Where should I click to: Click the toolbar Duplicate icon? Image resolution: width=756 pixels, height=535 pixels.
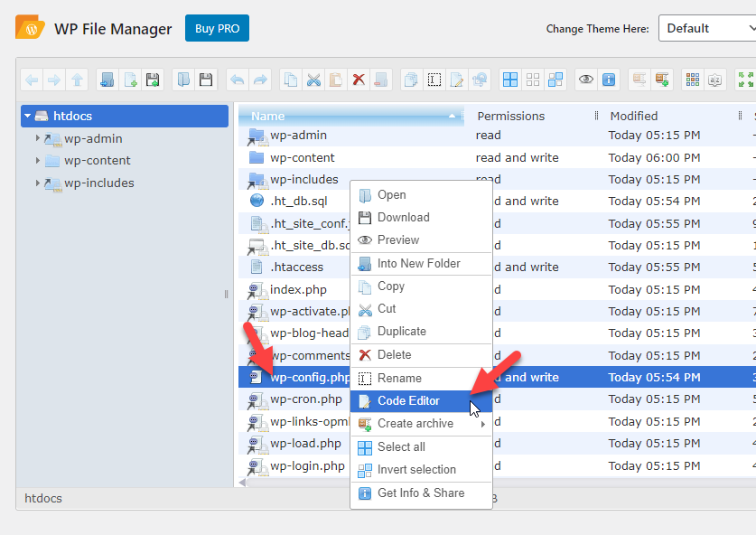pyautogui.click(x=411, y=80)
